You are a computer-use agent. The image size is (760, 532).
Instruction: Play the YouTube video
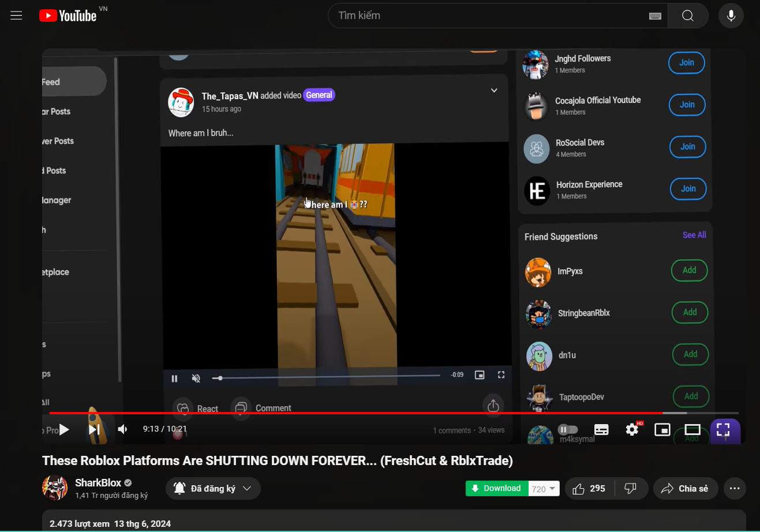(x=64, y=429)
